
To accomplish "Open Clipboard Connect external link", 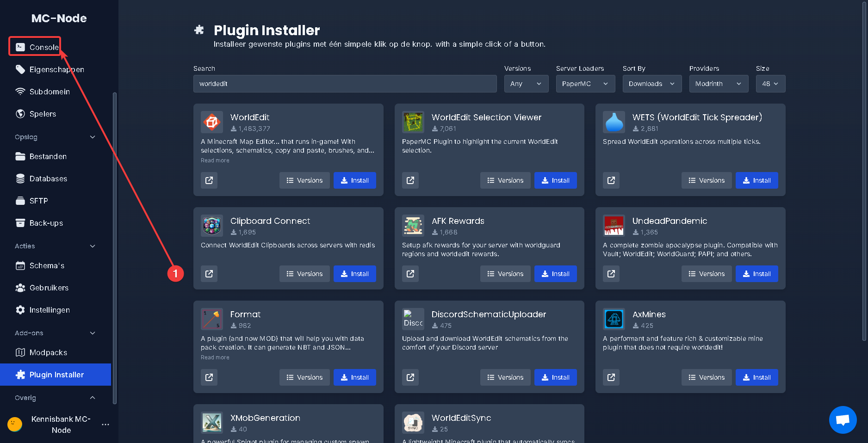I will tap(209, 274).
